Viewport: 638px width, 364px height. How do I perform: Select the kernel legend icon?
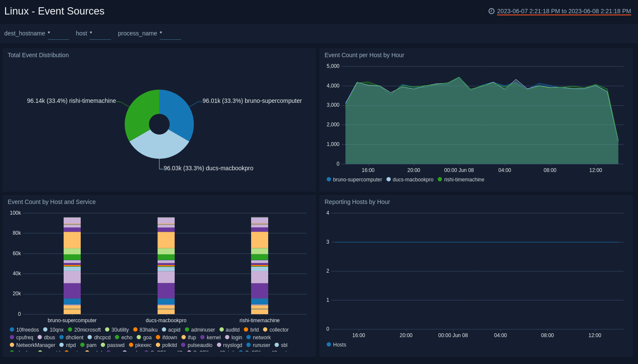click(202, 337)
